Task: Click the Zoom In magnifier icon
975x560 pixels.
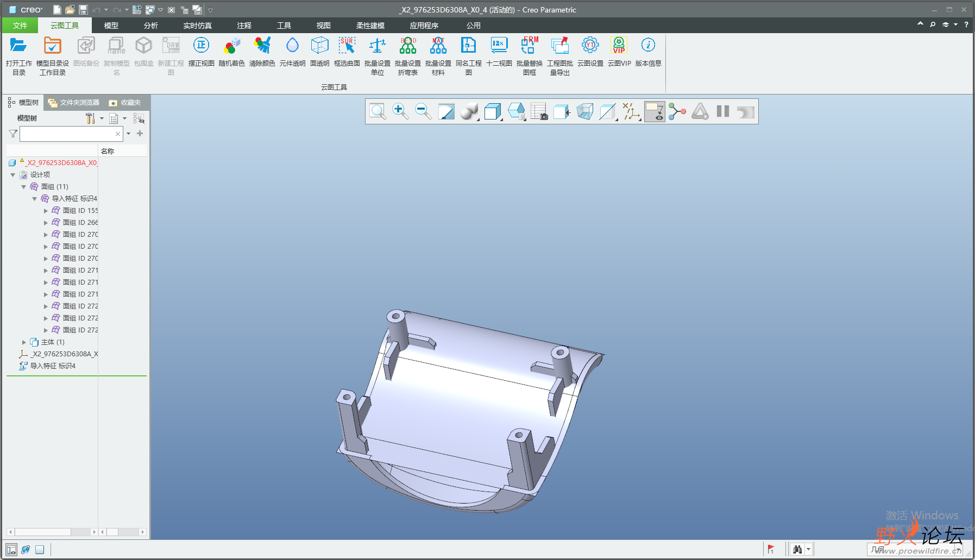Action: pyautogui.click(x=400, y=111)
